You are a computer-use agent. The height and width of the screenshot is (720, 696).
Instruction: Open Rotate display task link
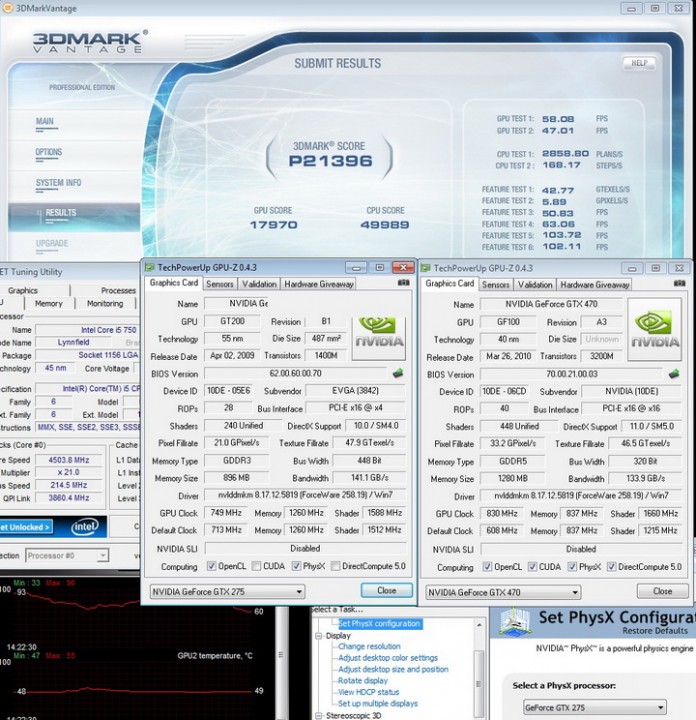point(363,681)
